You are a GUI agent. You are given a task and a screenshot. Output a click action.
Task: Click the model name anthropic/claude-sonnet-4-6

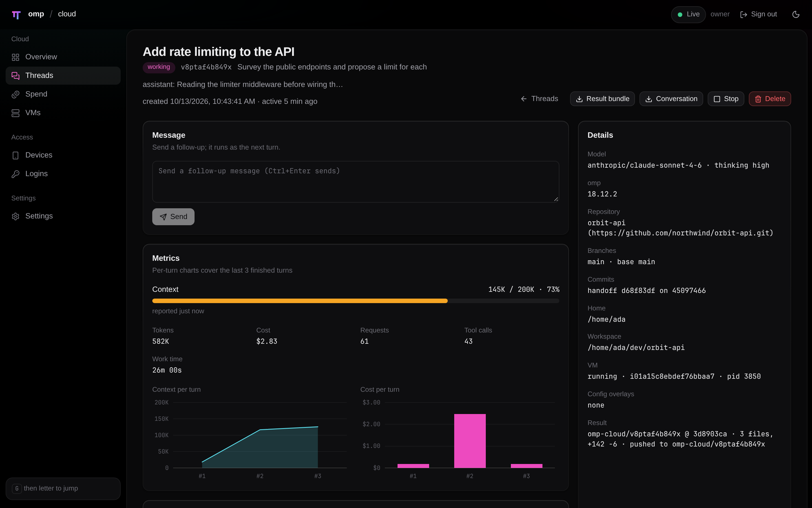(x=645, y=165)
